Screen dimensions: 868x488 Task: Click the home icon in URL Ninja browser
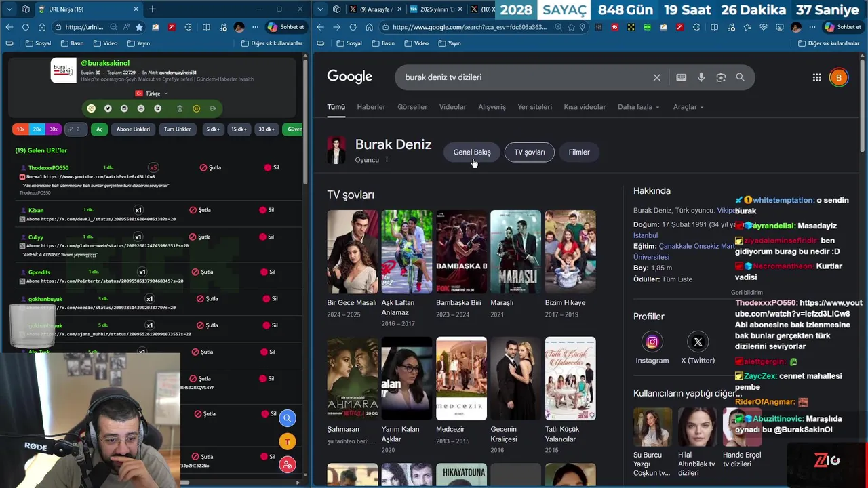pos(42,27)
